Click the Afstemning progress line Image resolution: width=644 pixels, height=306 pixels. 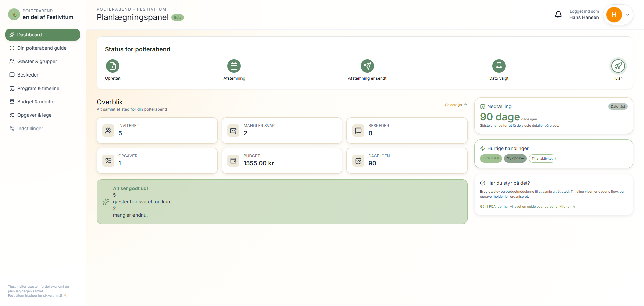coord(297,70)
